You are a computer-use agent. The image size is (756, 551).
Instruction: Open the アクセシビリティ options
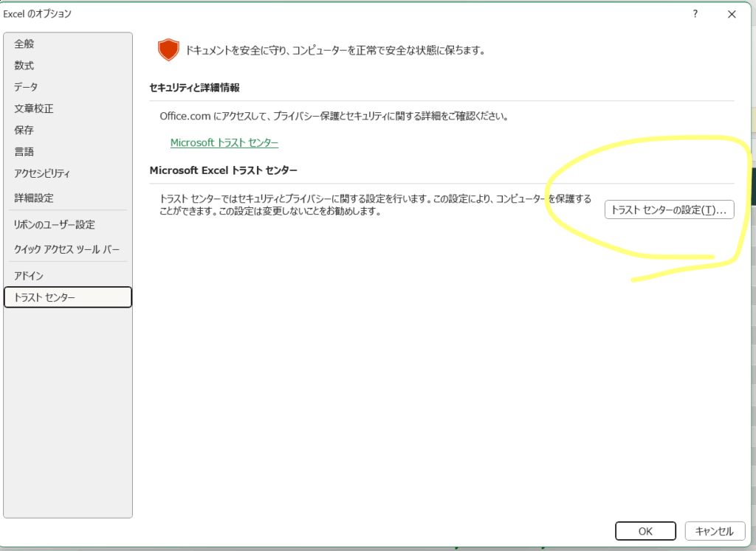click(x=42, y=173)
